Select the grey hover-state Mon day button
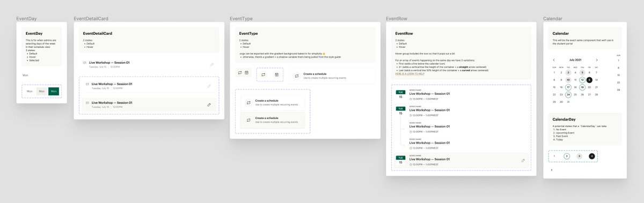The width and height of the screenshot is (644, 203). [x=42, y=92]
